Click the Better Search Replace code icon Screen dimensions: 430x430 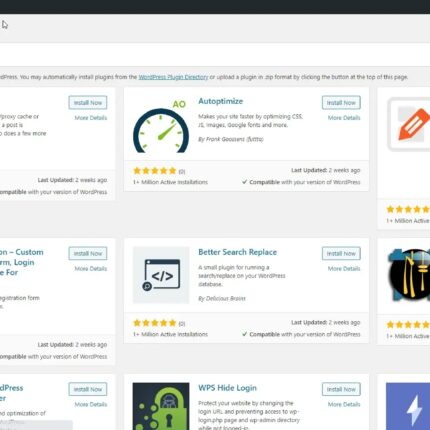(x=161, y=275)
